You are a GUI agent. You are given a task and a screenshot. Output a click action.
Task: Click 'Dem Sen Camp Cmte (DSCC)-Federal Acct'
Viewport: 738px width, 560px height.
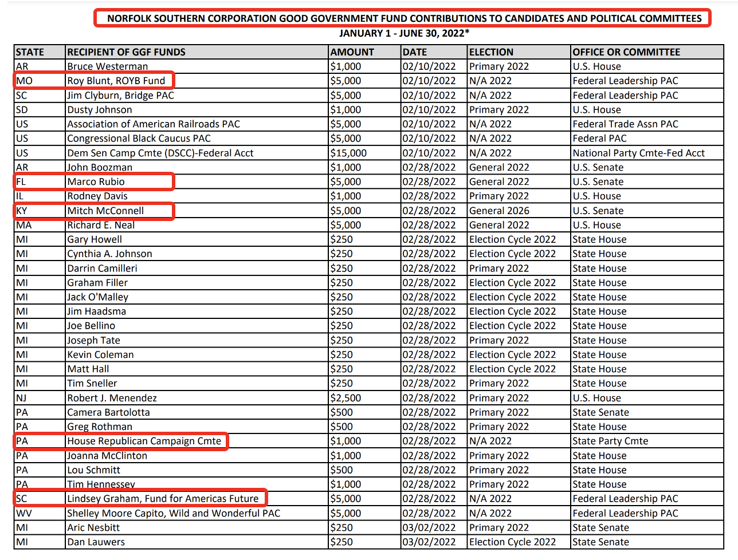160,153
